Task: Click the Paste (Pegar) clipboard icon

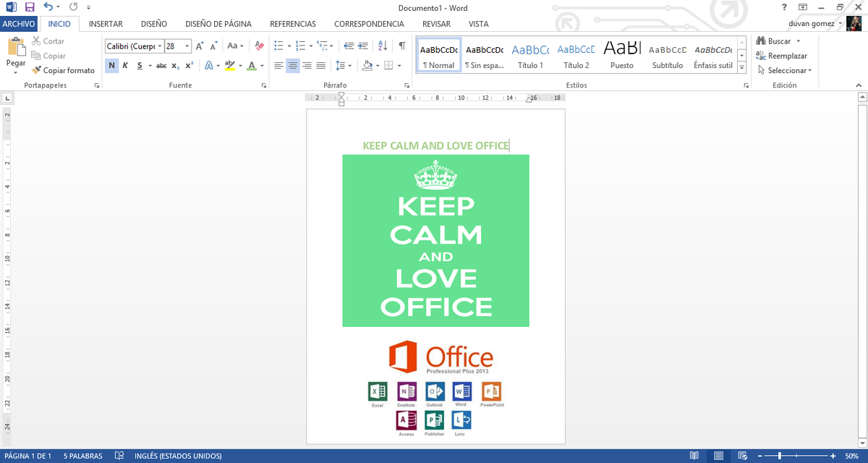Action: tap(16, 46)
